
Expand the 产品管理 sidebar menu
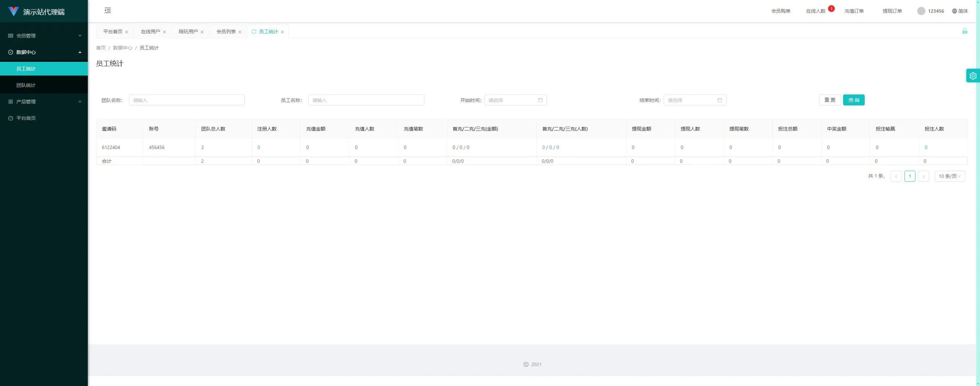[x=44, y=101]
